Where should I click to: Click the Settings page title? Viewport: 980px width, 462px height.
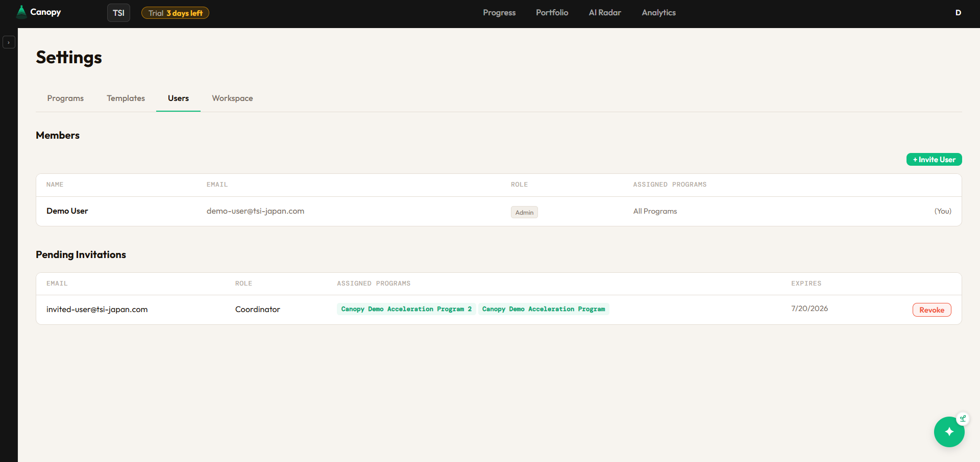click(x=69, y=57)
